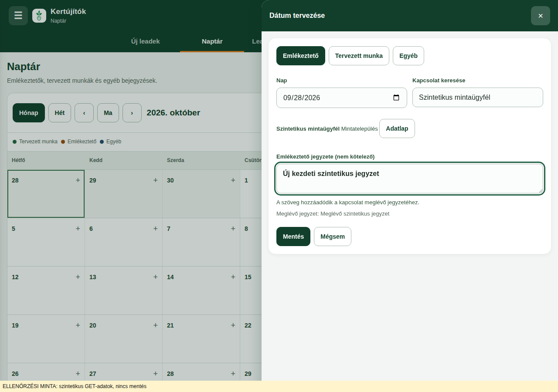Switch calendar to Hónap view
This screenshot has width=558, height=392.
[29, 113]
